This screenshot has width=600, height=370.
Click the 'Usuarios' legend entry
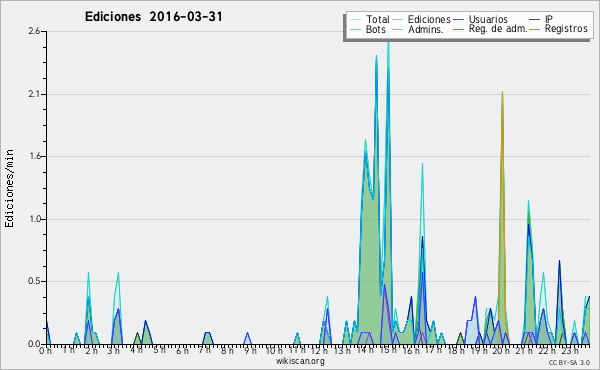(x=488, y=19)
